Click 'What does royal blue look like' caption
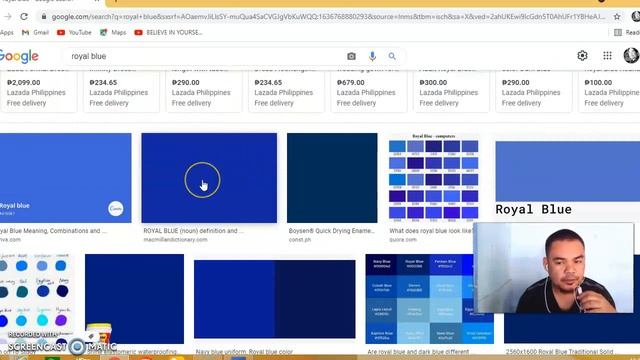Screen dimensions: 640x360 point(431,231)
